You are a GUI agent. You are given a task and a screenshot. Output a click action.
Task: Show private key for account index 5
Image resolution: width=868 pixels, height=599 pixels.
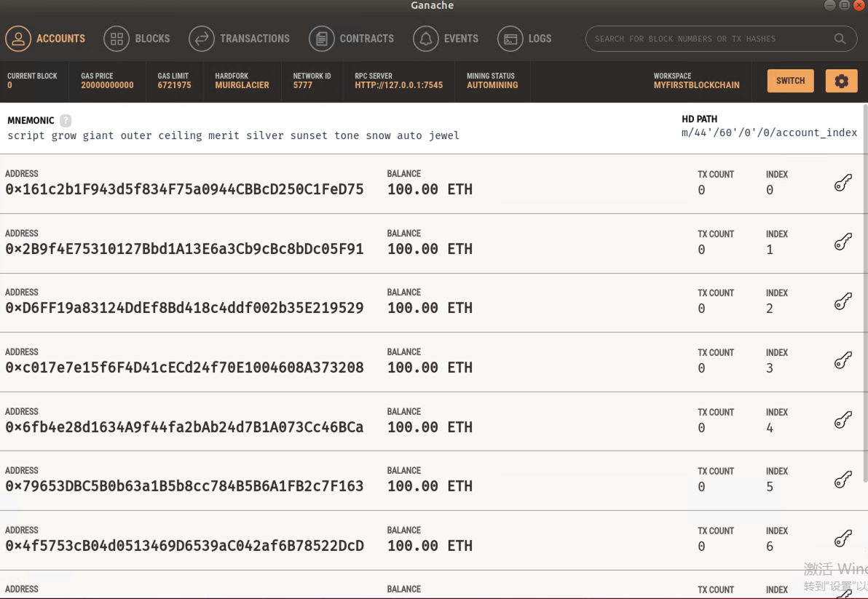[x=843, y=480]
